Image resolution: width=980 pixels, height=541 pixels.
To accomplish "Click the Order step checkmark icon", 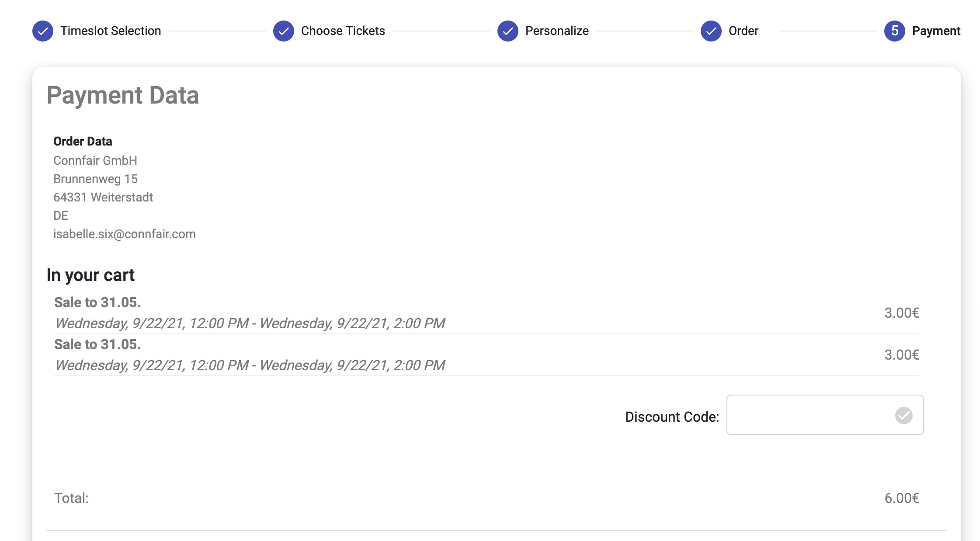I will pos(711,31).
